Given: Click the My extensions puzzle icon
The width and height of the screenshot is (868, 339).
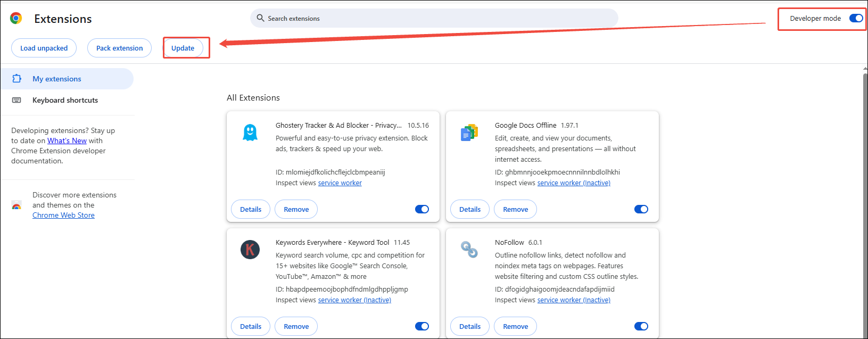Looking at the screenshot, I should tap(17, 79).
